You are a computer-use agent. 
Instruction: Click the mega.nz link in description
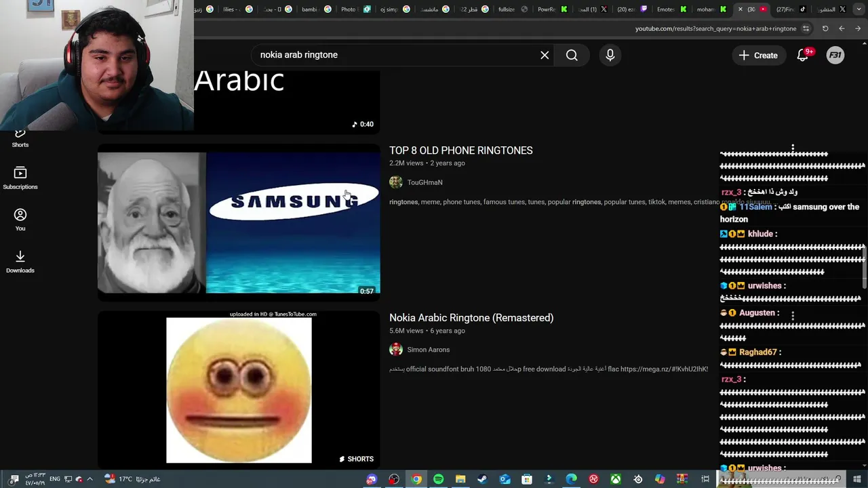[664, 369]
